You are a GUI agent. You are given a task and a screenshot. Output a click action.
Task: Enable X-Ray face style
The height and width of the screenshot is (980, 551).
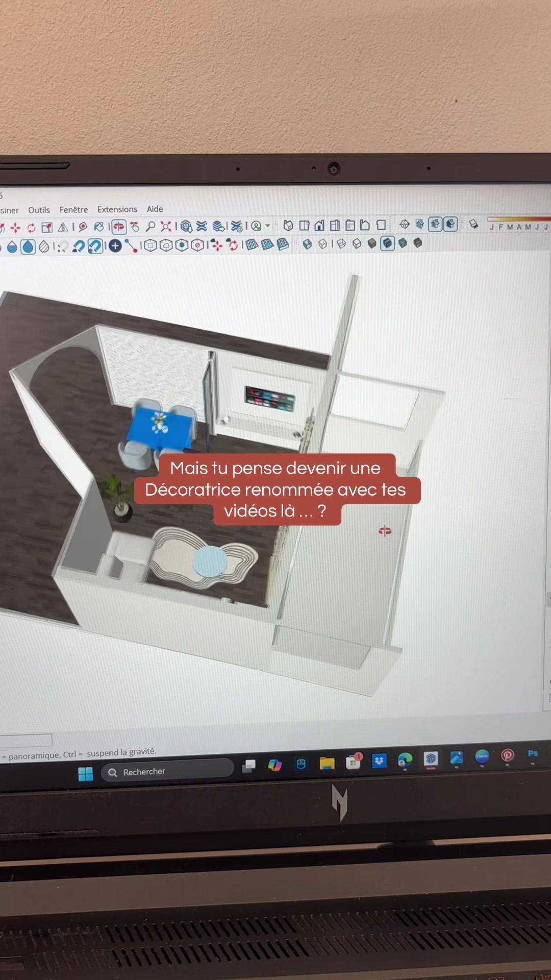tap(307, 244)
